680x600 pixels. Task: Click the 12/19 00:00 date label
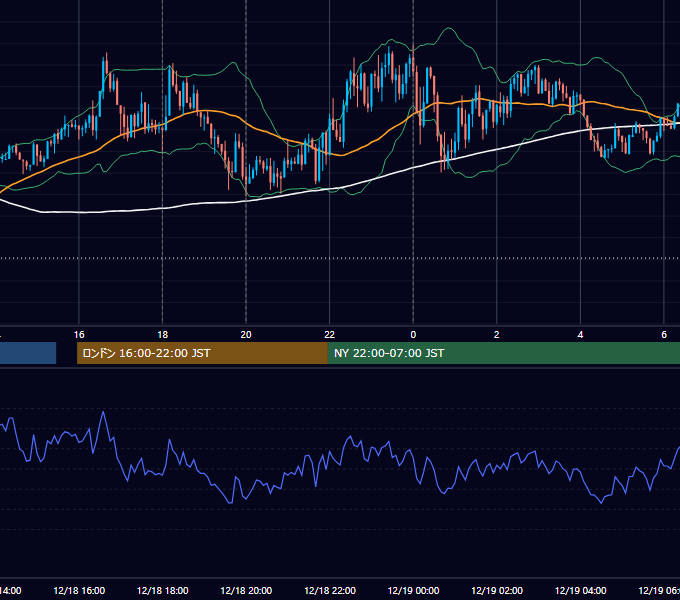pyautogui.click(x=413, y=590)
